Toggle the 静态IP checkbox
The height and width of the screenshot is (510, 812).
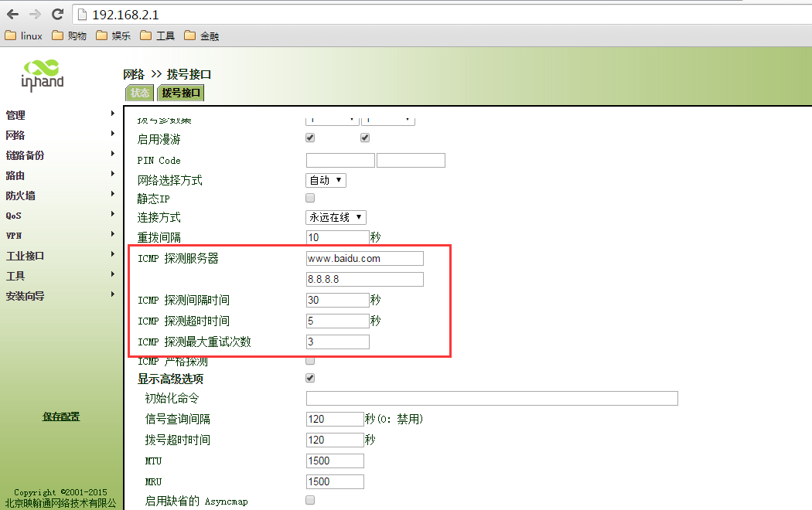[x=311, y=198]
